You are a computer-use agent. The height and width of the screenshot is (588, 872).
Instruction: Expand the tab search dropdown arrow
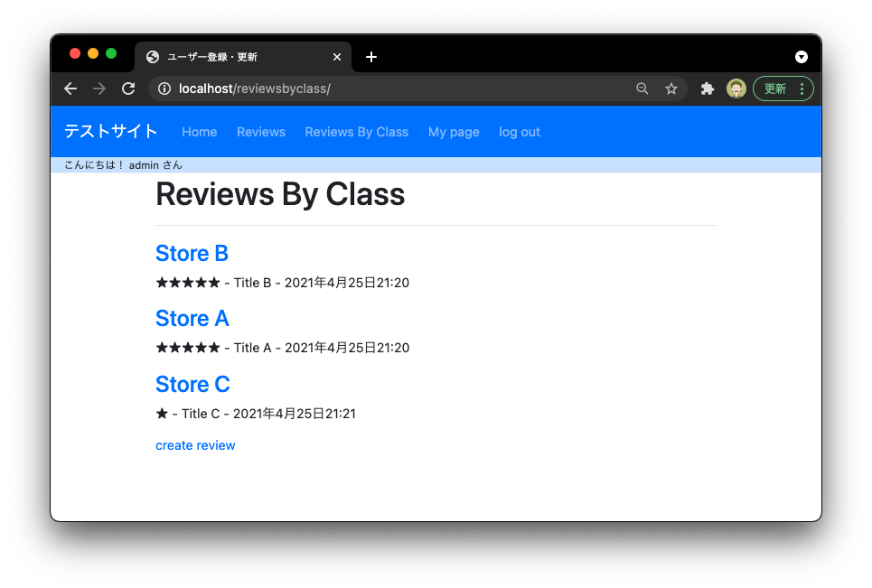(x=802, y=57)
